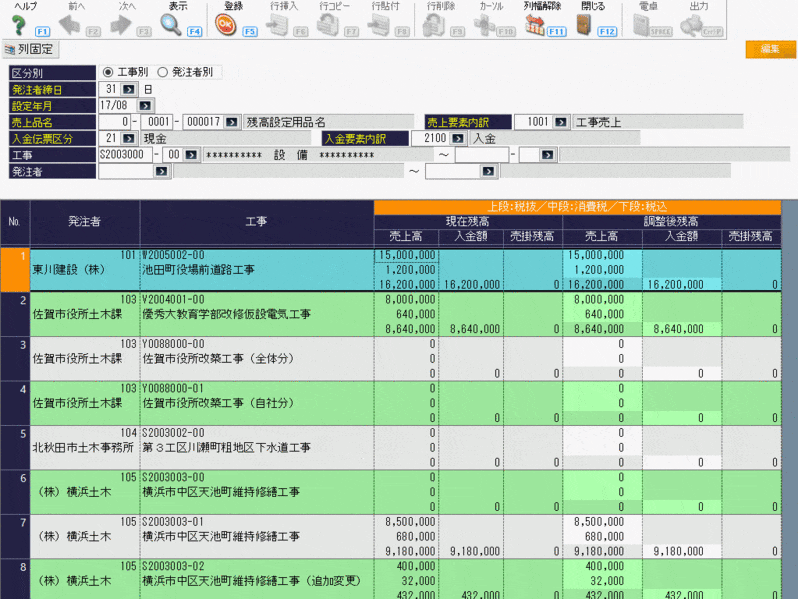Delete row using 行削除 icon
The width and height of the screenshot is (798, 599).
tap(434, 25)
